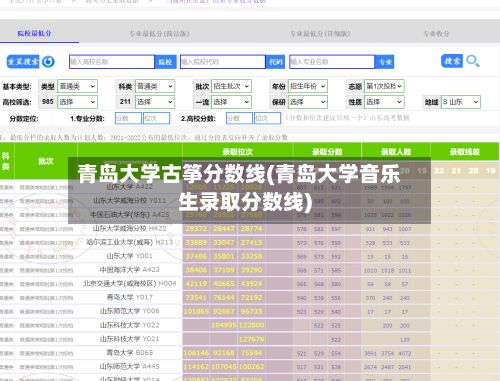Open the 院校最低分 tab
The height and width of the screenshot is (381, 500).
(34, 33)
